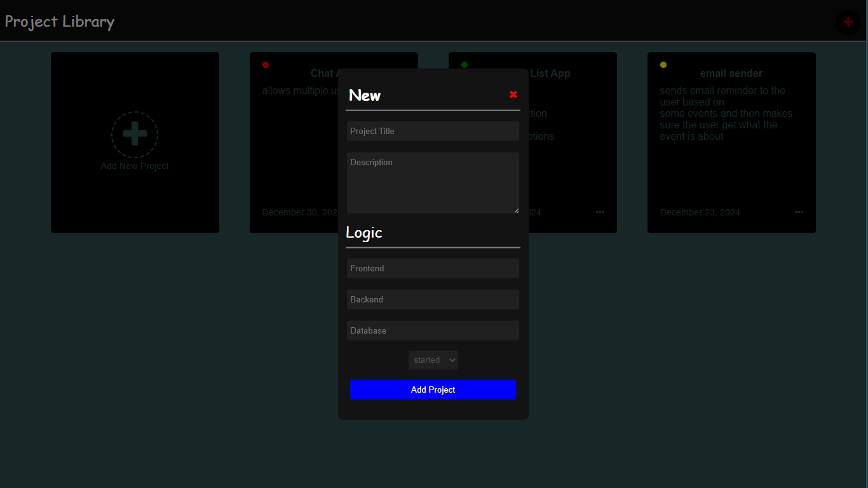Select the email sender card title
This screenshot has height=488, width=868.
pos(731,74)
